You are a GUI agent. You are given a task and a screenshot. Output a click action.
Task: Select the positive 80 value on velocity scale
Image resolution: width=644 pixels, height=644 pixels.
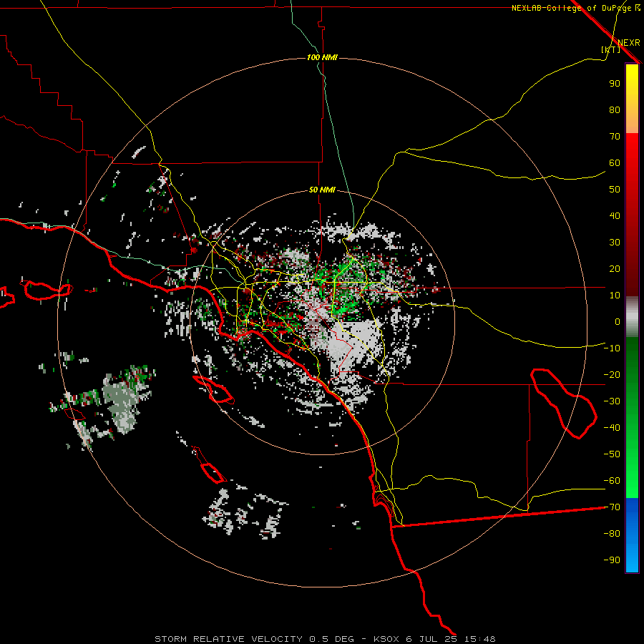click(x=615, y=109)
